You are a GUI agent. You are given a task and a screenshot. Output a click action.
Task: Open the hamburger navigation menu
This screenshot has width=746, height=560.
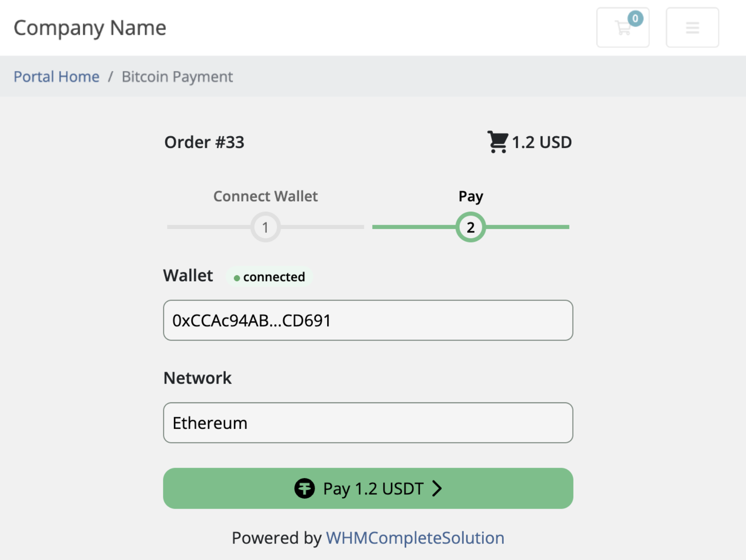(692, 27)
